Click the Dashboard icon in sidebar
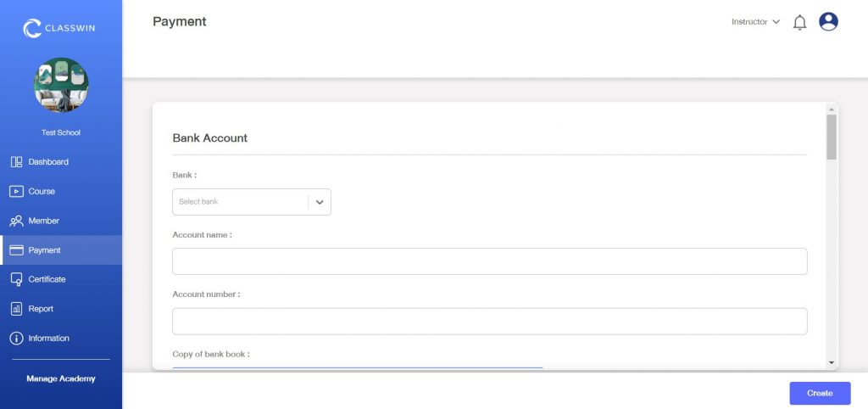The width and height of the screenshot is (868, 409). pos(16,162)
